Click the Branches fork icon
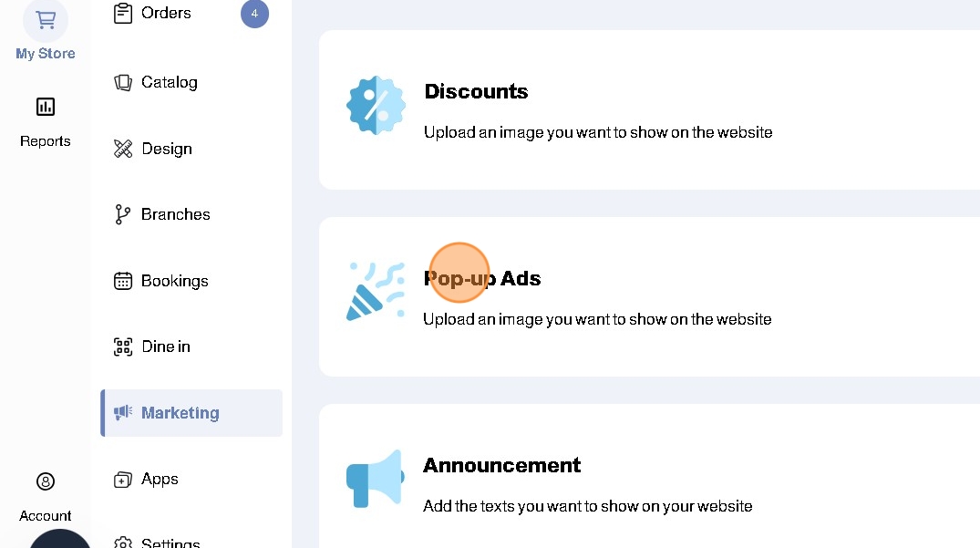This screenshot has width=980, height=548. tap(123, 214)
